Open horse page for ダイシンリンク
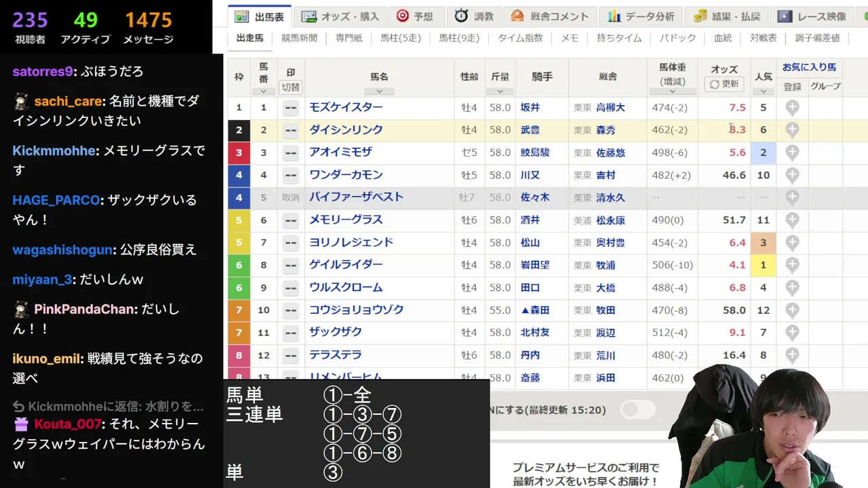 tap(346, 129)
